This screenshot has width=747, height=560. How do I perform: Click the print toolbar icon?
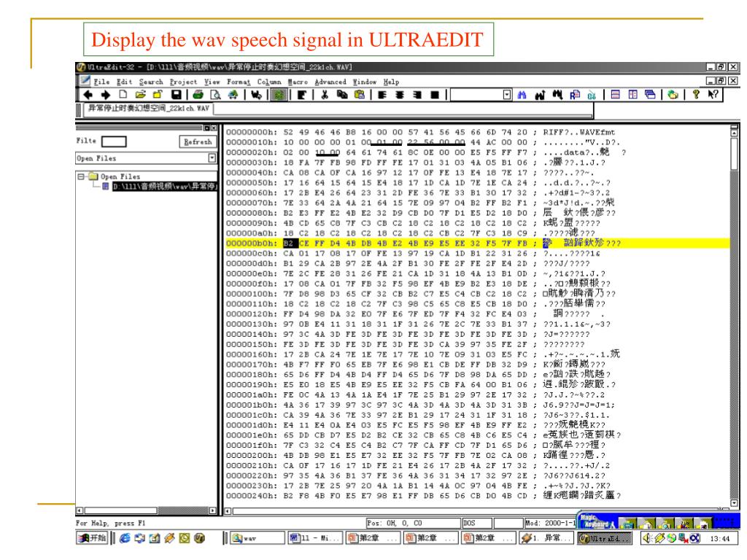[198, 95]
